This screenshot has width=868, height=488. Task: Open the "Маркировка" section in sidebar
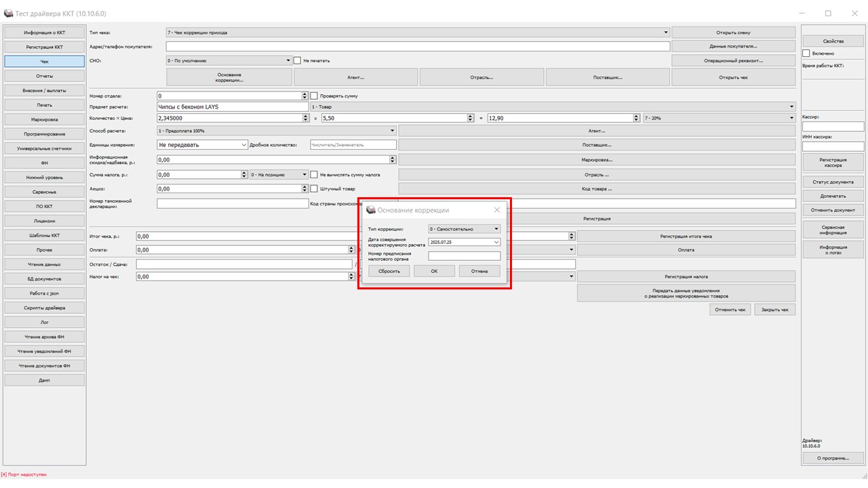tap(45, 119)
